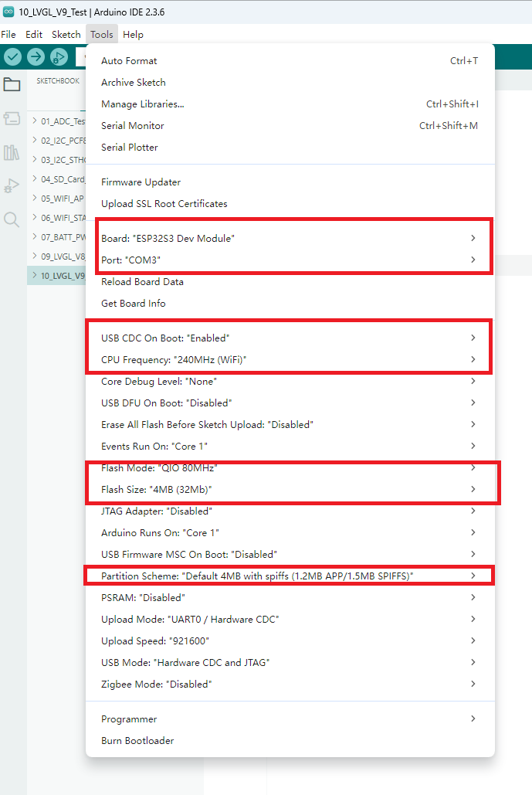Open the Sketchbook folder sidebar icon
532x795 pixels.
pos(12,84)
